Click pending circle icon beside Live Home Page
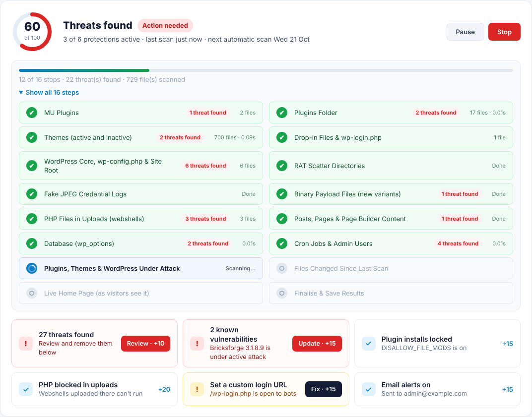532x417 pixels. [32, 293]
